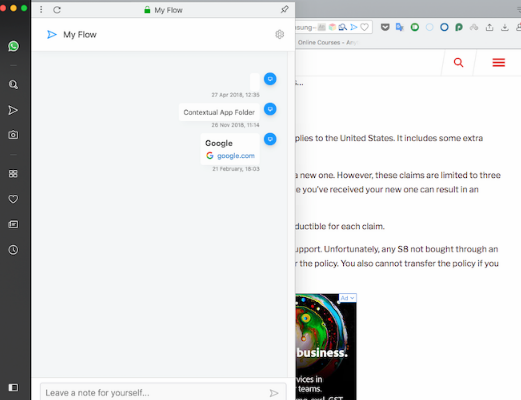Click the red search icon on webpage

click(459, 62)
